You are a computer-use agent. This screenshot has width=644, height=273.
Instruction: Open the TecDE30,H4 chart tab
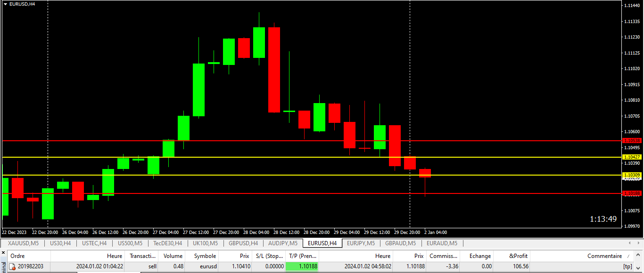click(x=167, y=243)
